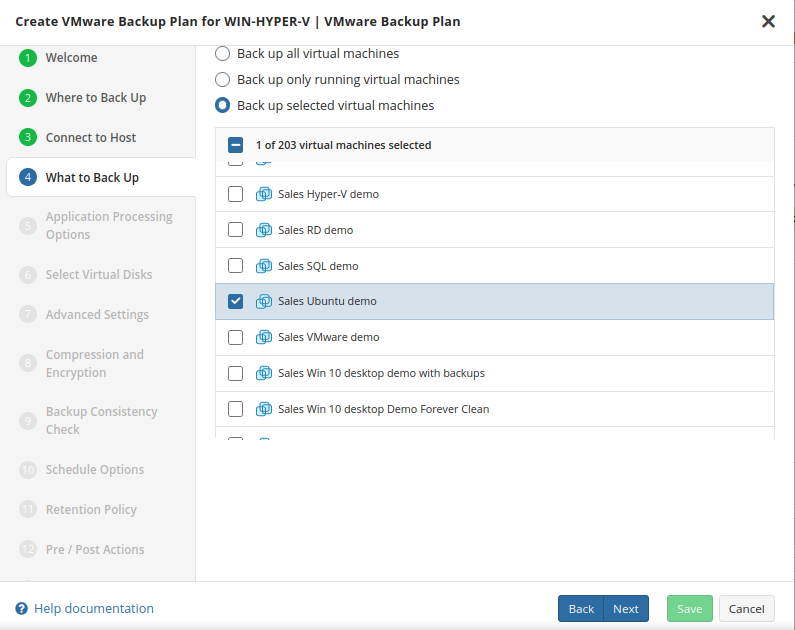Select Back up all virtual machines option
795x630 pixels.
click(223, 53)
